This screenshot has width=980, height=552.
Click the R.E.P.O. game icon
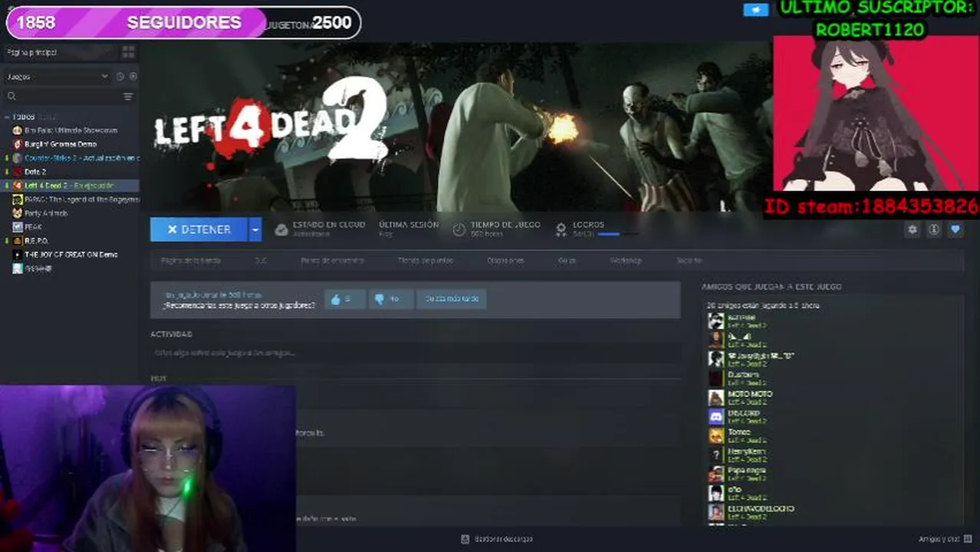tap(18, 241)
